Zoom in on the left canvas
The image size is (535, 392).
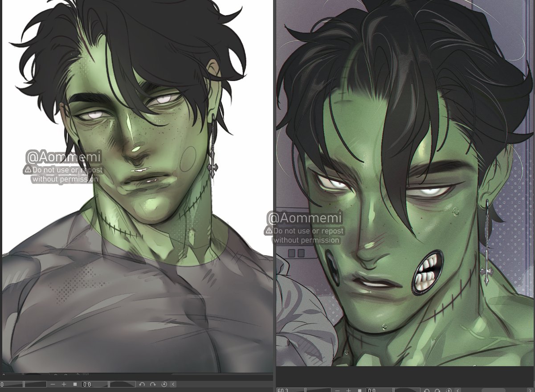(x=64, y=384)
